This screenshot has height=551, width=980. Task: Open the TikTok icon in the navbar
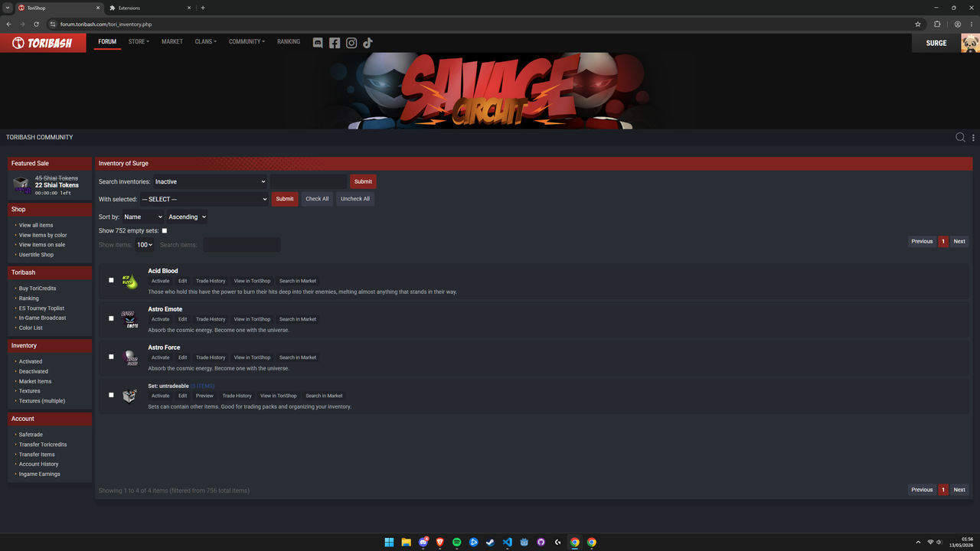(367, 43)
